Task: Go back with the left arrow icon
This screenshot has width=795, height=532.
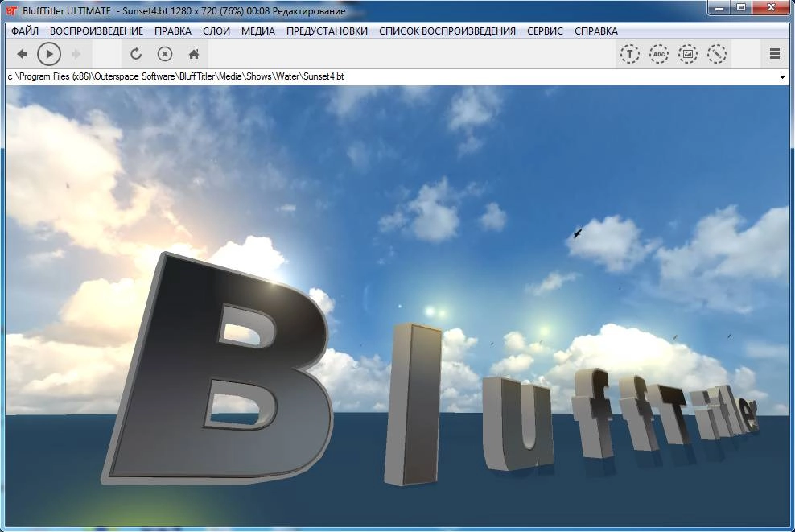Action: [22, 54]
